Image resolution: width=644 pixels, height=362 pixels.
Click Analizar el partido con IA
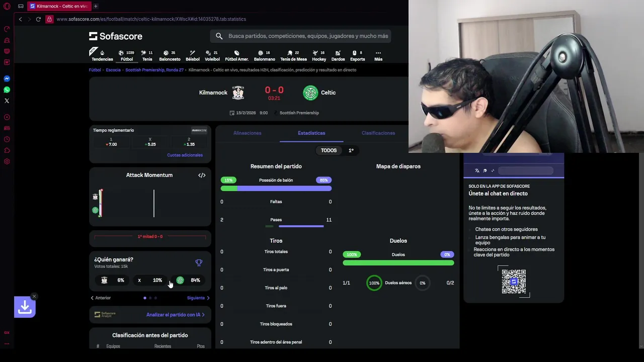click(x=175, y=315)
